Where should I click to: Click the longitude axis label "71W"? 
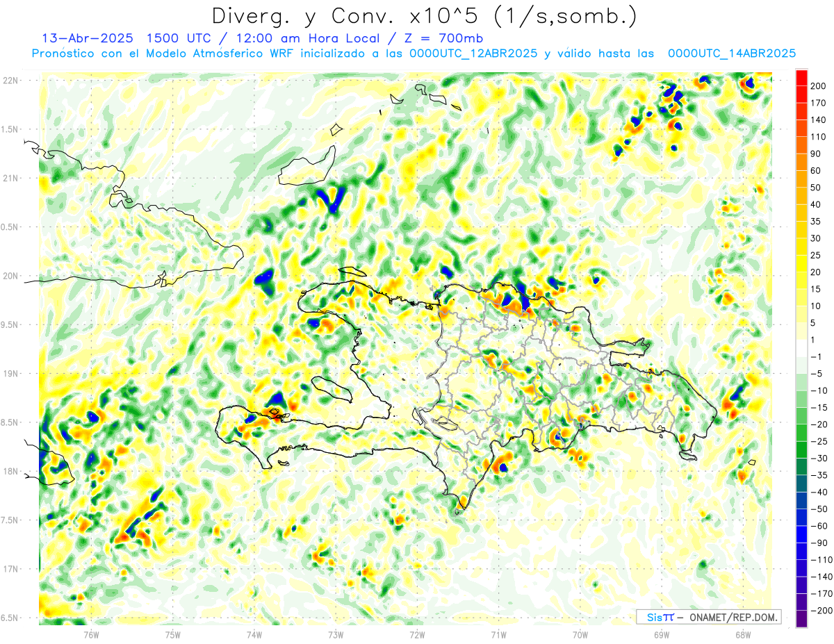click(498, 634)
